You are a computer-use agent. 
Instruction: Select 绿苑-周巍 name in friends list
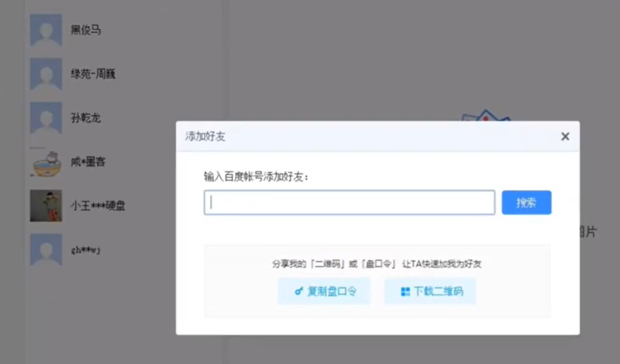point(93,74)
